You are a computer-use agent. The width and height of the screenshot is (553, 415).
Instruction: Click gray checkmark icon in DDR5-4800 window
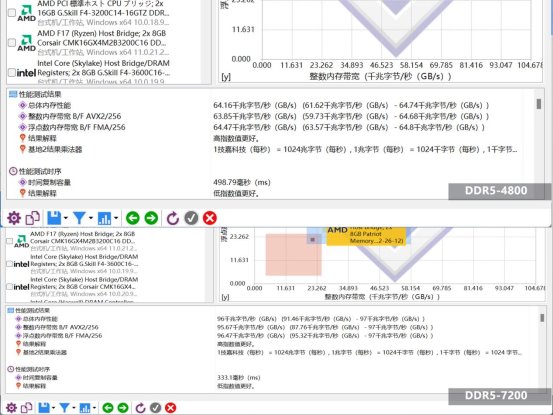point(191,218)
